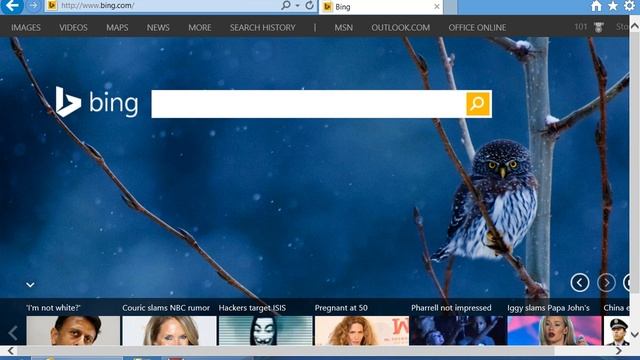Close the Bing tab
640x360 pixels.
[x=437, y=7]
